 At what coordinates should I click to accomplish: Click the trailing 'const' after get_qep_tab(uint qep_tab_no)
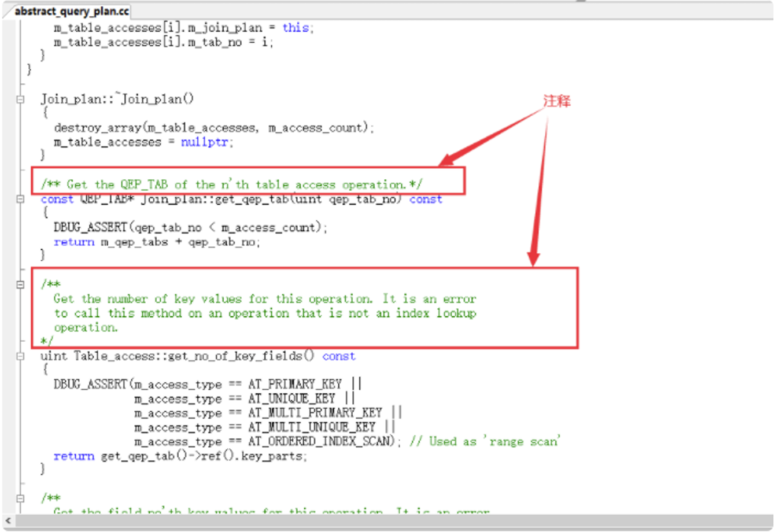click(x=426, y=199)
